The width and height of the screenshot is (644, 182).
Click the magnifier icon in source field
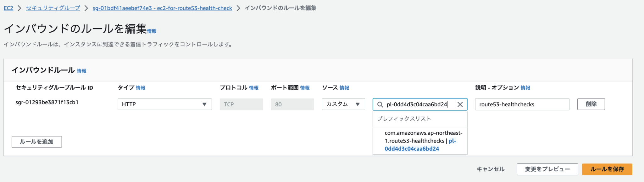[380, 104]
